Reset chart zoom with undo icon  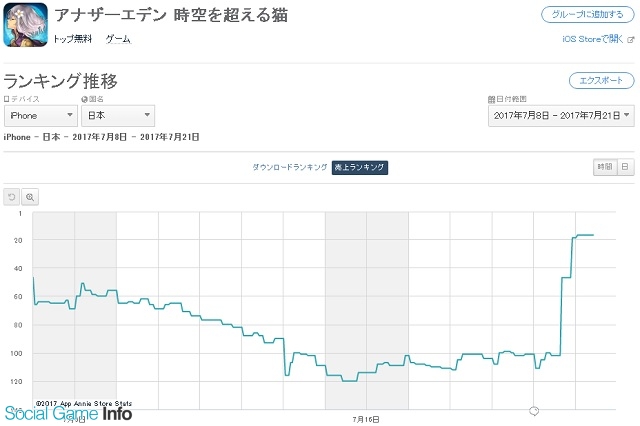click(x=11, y=197)
